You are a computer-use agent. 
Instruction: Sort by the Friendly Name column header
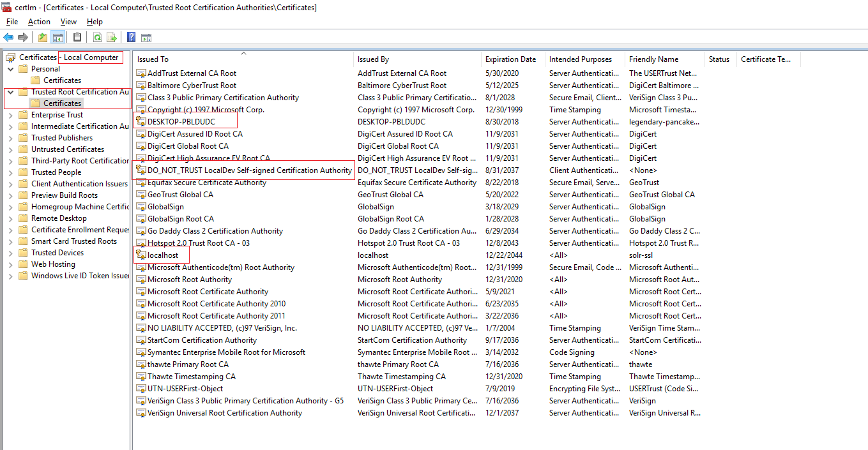point(665,59)
